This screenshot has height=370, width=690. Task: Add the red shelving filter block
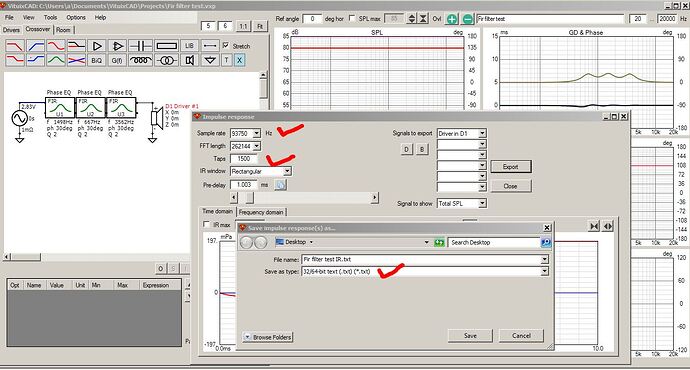click(15, 60)
